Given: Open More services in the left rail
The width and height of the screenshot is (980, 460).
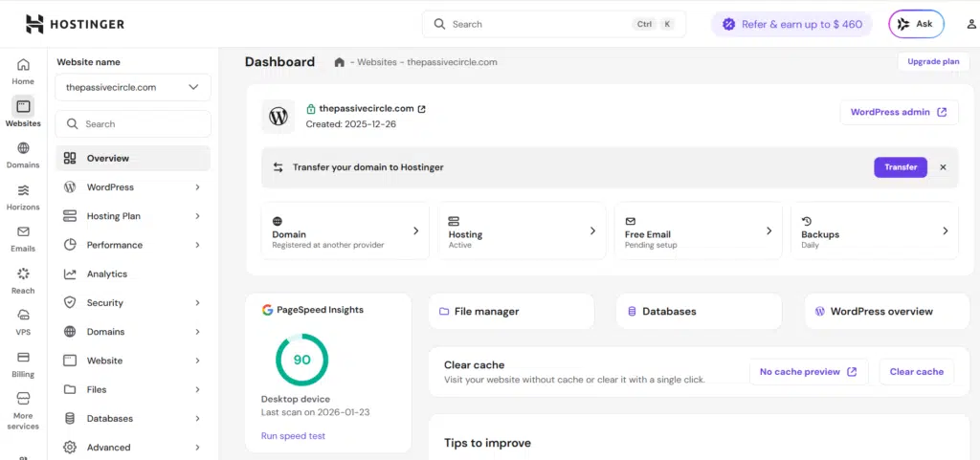Looking at the screenshot, I should point(23,410).
